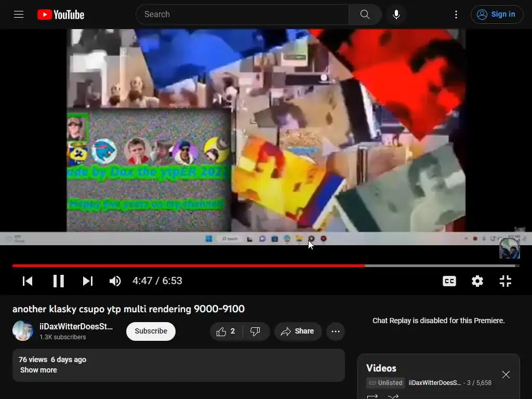Open the iiDaxWitterDoesSt... channel name link
This screenshot has width=532, height=399.
76,326
